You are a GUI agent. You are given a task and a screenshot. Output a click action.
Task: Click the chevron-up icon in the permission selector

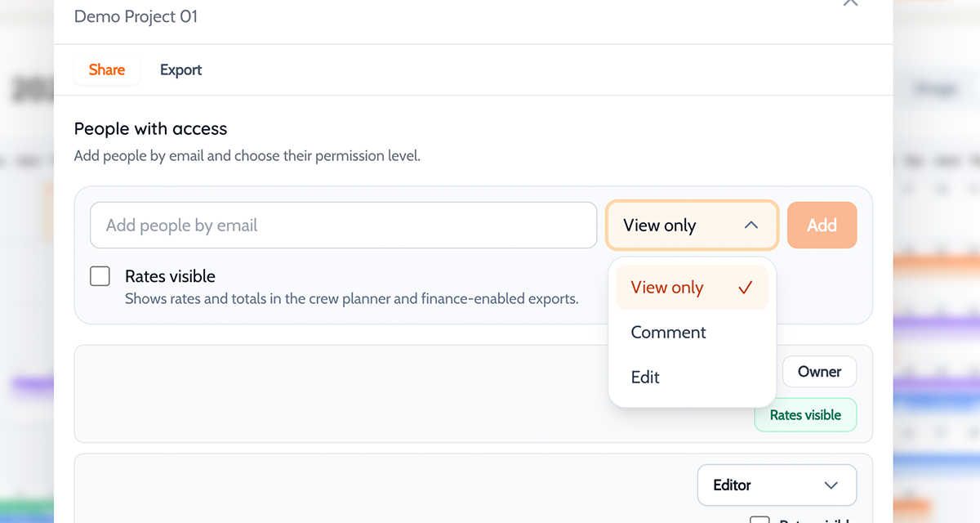tap(751, 226)
